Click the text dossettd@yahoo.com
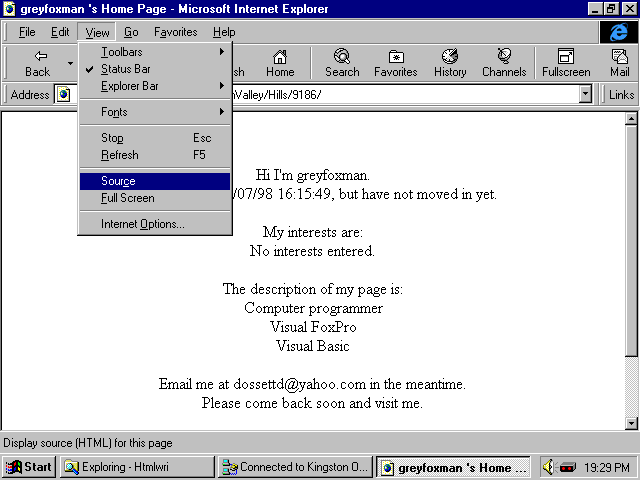This screenshot has height=480, width=640. 300,384
